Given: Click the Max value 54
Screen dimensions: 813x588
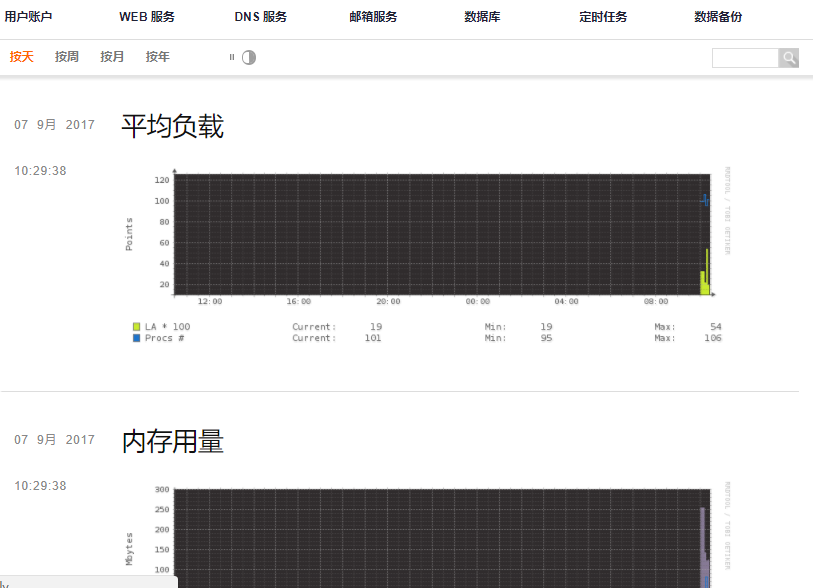Looking at the screenshot, I should coord(716,327).
